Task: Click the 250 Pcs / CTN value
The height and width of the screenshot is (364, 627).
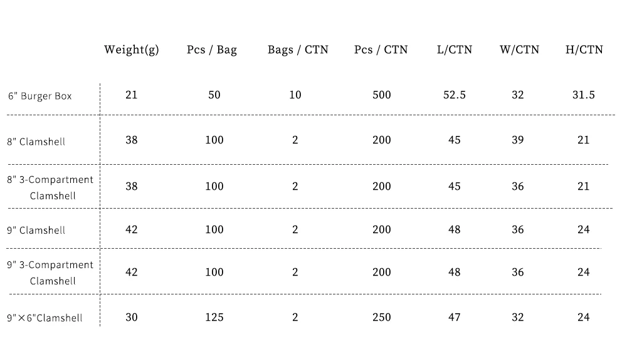Action: tap(381, 318)
